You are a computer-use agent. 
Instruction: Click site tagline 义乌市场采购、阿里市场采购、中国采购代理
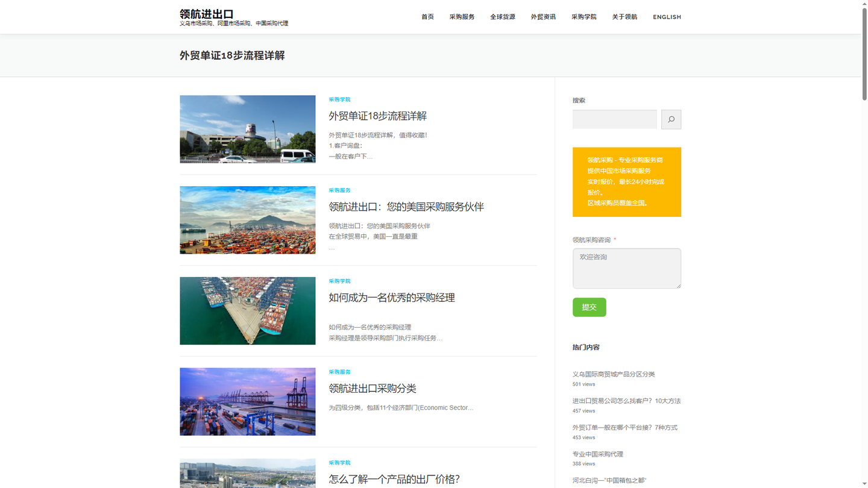coord(234,23)
